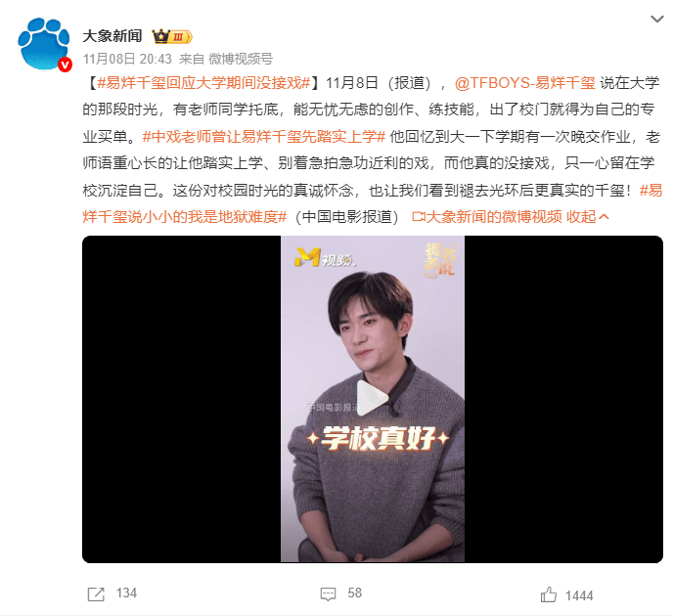This screenshot has height=616, width=673.
Task: Click the repost share icon
Action: click(96, 594)
